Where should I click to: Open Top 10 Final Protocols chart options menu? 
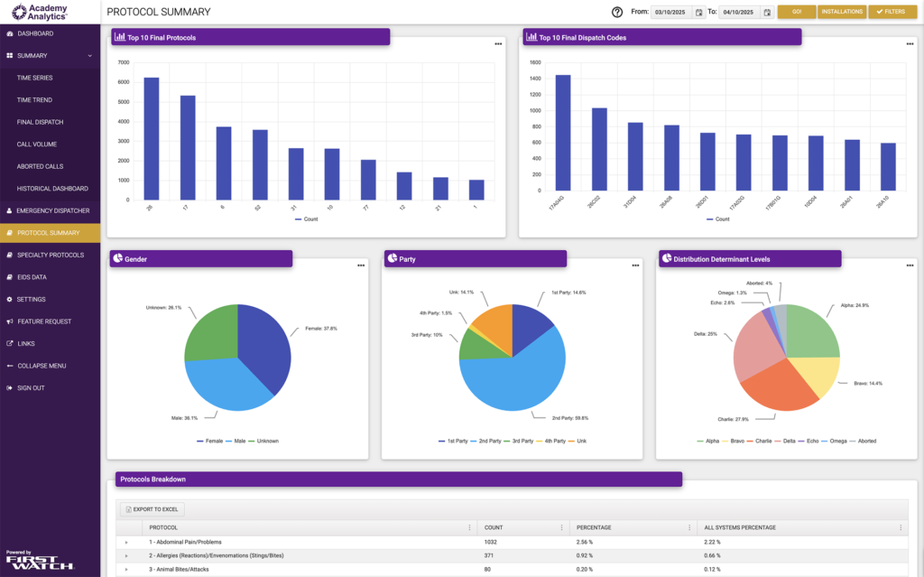click(498, 43)
